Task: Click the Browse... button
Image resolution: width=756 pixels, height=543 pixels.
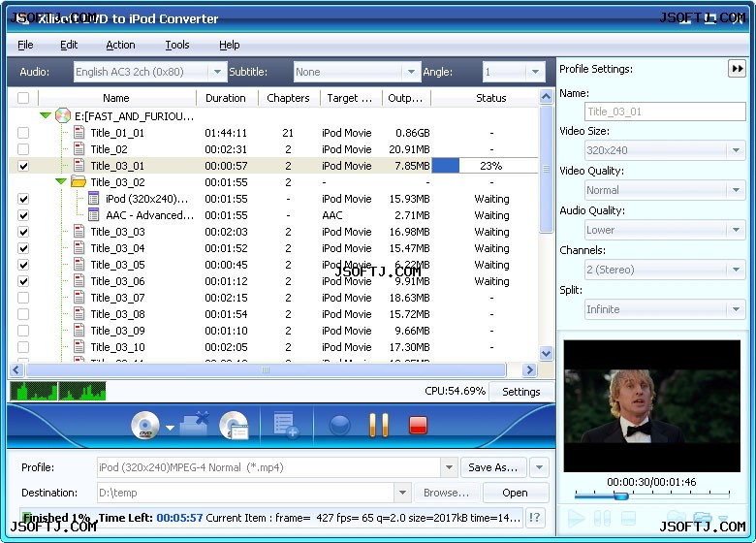Action: [446, 493]
